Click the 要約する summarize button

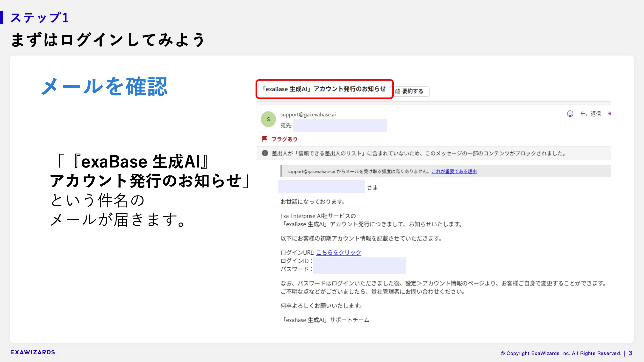(x=409, y=91)
